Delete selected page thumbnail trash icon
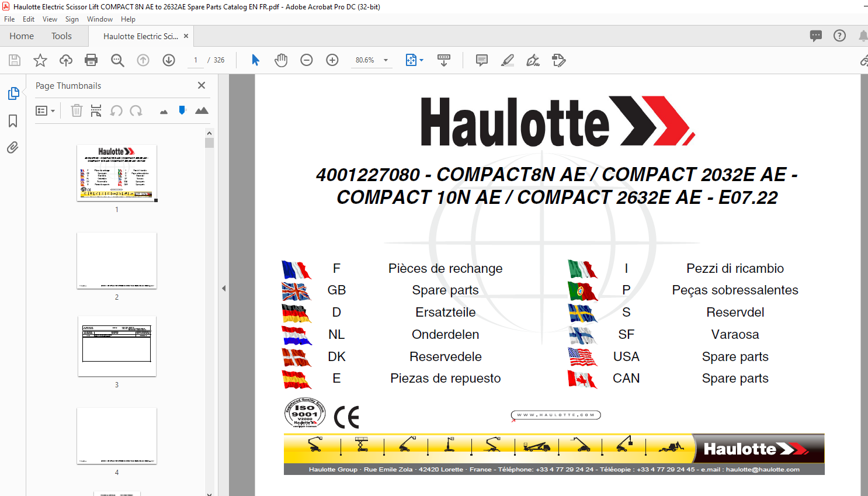The width and height of the screenshot is (868, 496). click(x=77, y=110)
